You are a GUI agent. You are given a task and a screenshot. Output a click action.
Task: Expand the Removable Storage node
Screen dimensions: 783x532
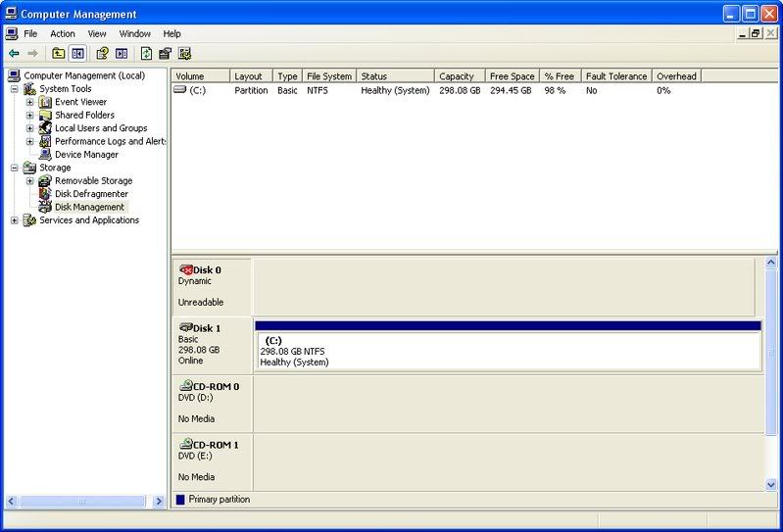[30, 180]
